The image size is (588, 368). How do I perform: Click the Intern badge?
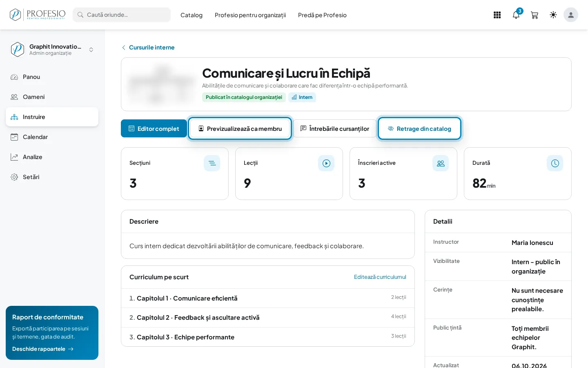302,97
